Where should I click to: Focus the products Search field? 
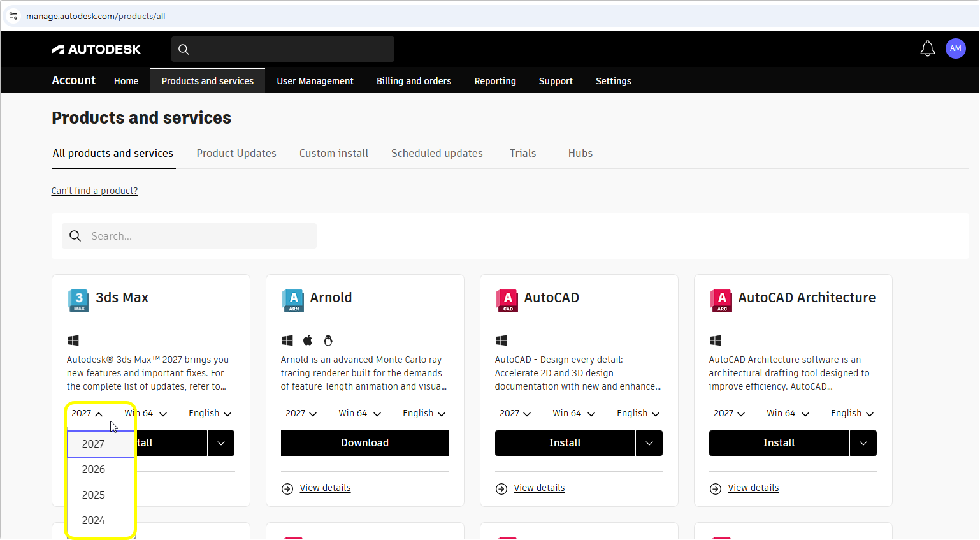(x=189, y=236)
